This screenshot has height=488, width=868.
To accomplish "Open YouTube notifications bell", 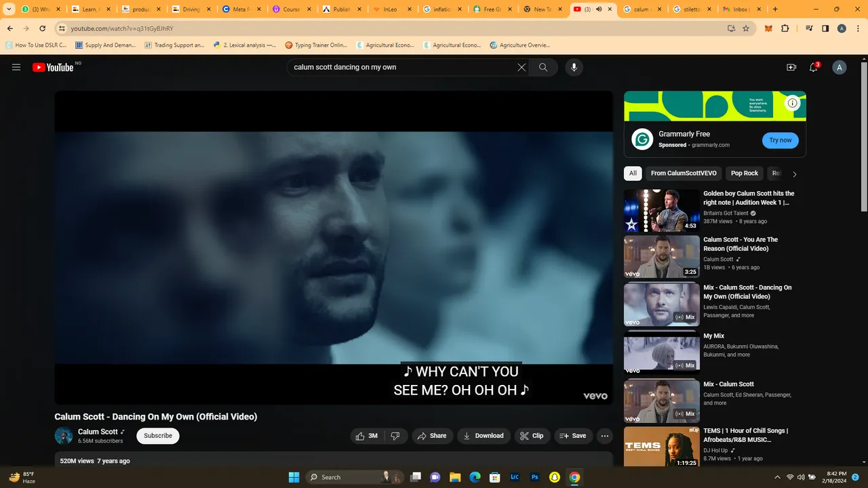I will pyautogui.click(x=814, y=67).
